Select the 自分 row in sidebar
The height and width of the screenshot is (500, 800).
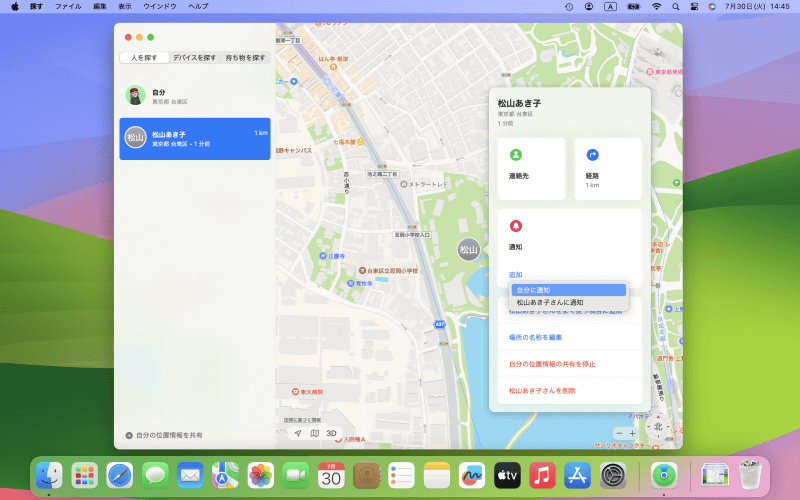point(195,95)
